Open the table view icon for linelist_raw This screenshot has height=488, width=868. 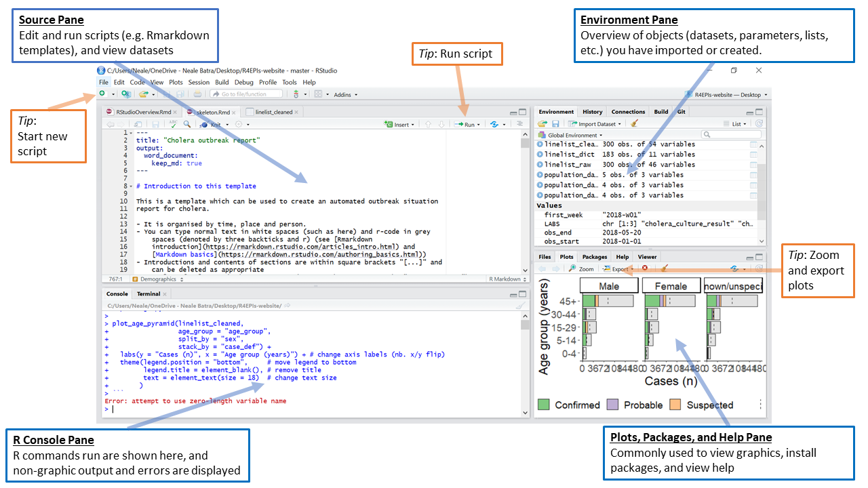[753, 165]
